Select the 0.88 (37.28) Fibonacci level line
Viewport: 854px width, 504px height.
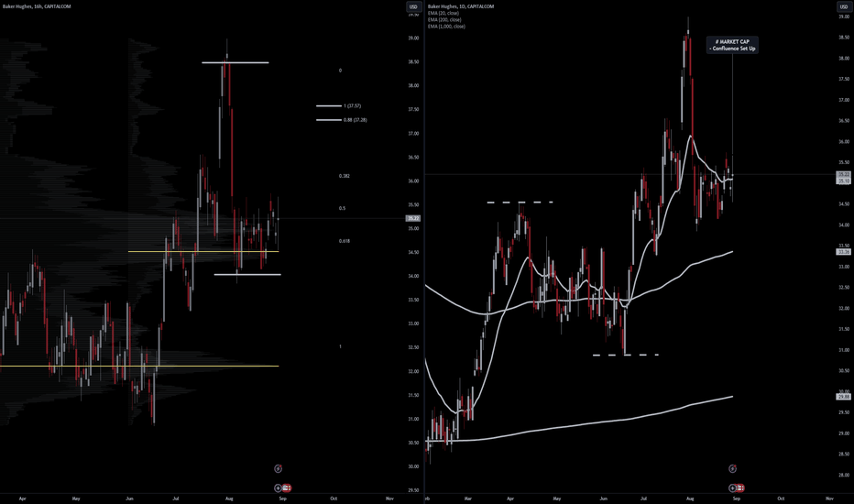point(329,120)
